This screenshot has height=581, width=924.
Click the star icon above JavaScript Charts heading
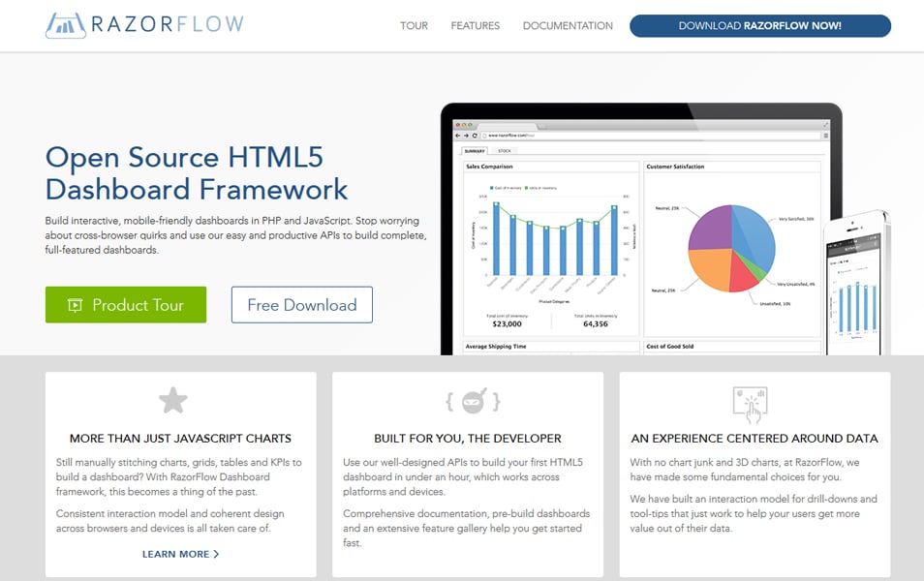172,400
